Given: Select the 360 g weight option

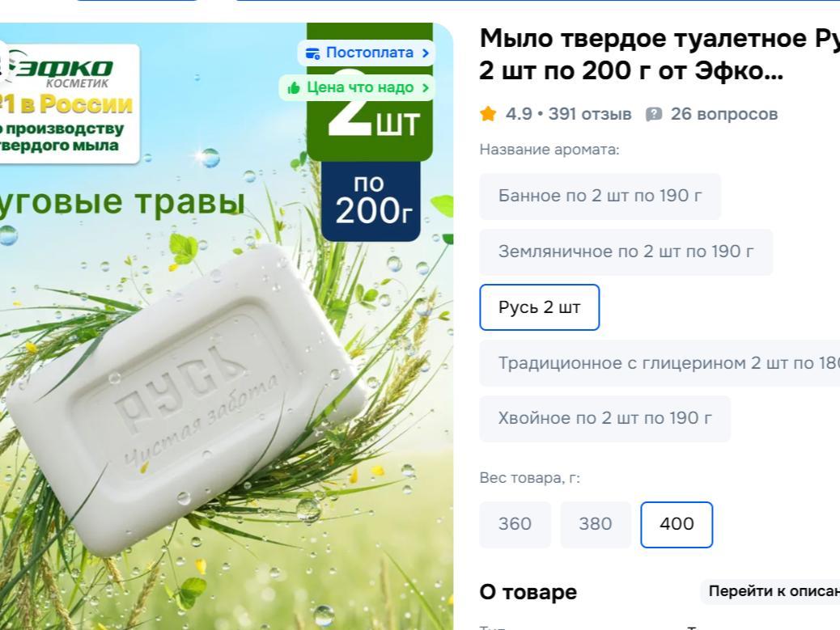Looking at the screenshot, I should (x=515, y=524).
